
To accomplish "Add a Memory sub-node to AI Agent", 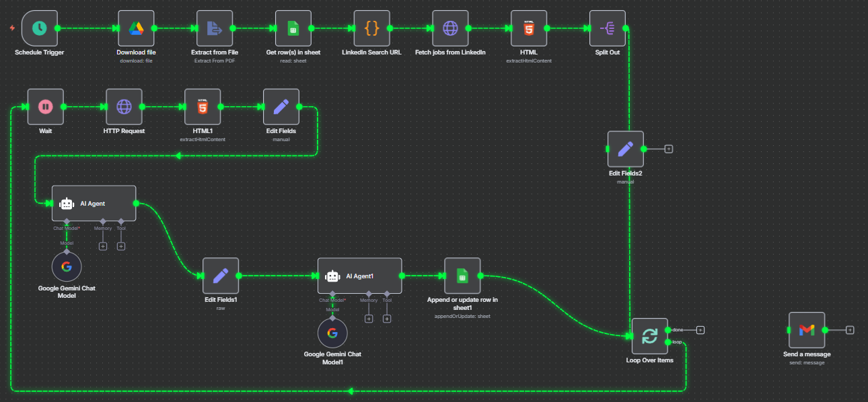I will [102, 246].
